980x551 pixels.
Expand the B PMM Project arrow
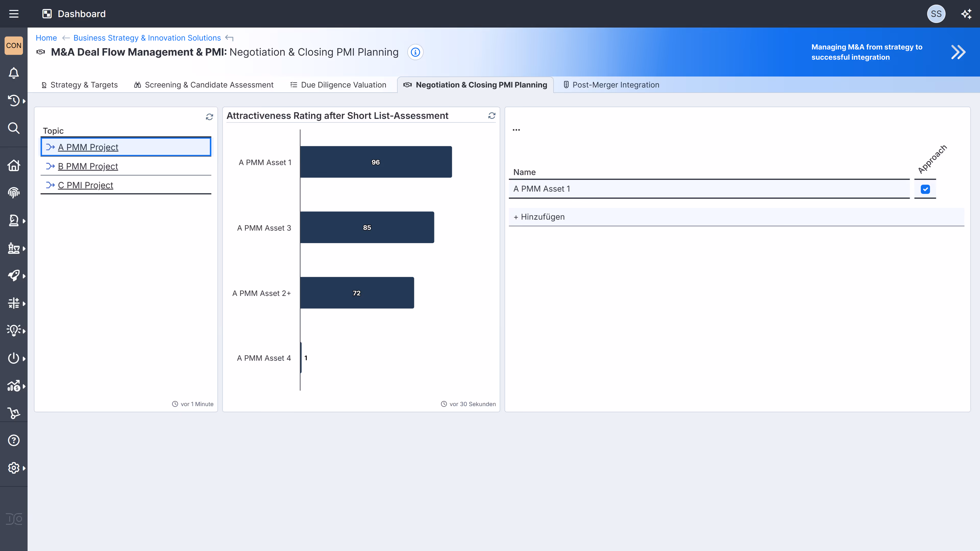pos(50,166)
